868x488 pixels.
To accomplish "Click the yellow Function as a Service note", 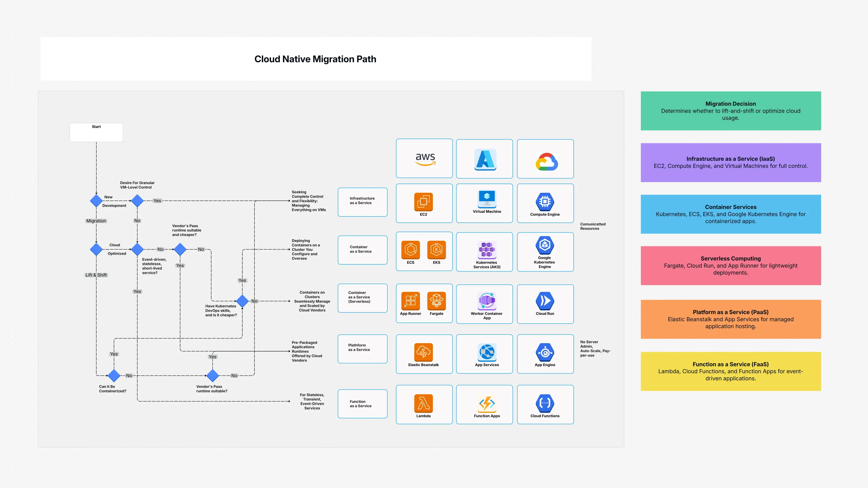I will click(x=730, y=372).
